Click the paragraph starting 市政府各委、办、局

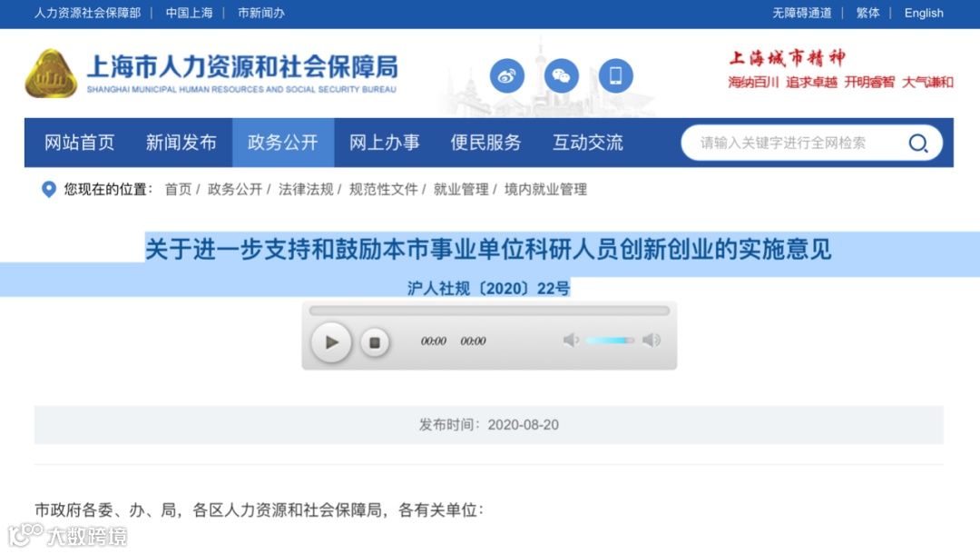tap(260, 510)
